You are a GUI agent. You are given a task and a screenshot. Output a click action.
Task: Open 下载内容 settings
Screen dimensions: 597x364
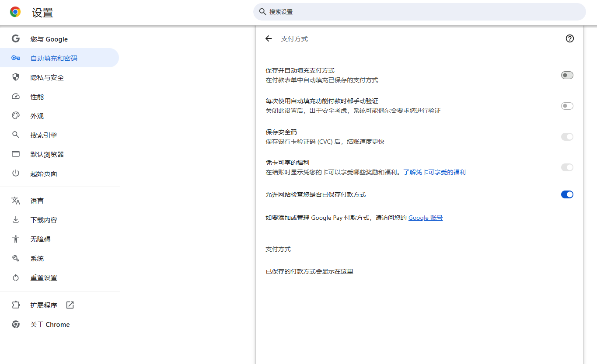(59, 220)
